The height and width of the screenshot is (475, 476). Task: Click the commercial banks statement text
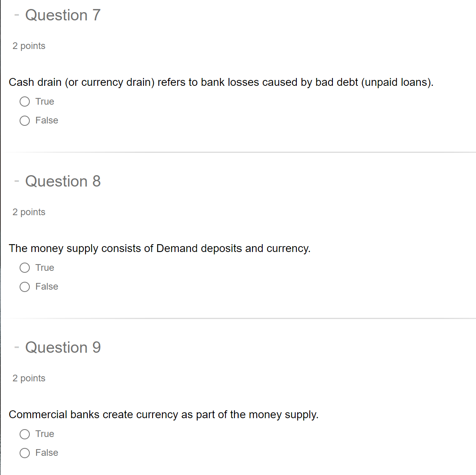164,415
